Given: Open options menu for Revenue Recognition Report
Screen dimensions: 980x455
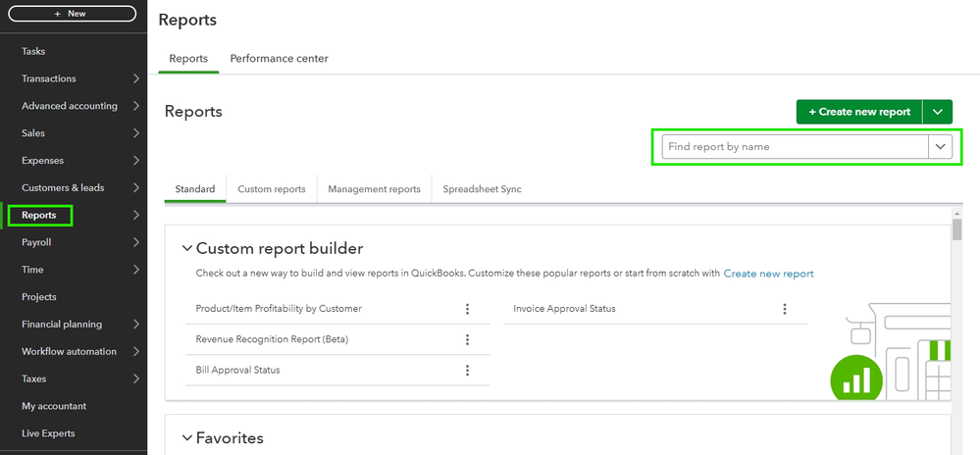Looking at the screenshot, I should (467, 339).
